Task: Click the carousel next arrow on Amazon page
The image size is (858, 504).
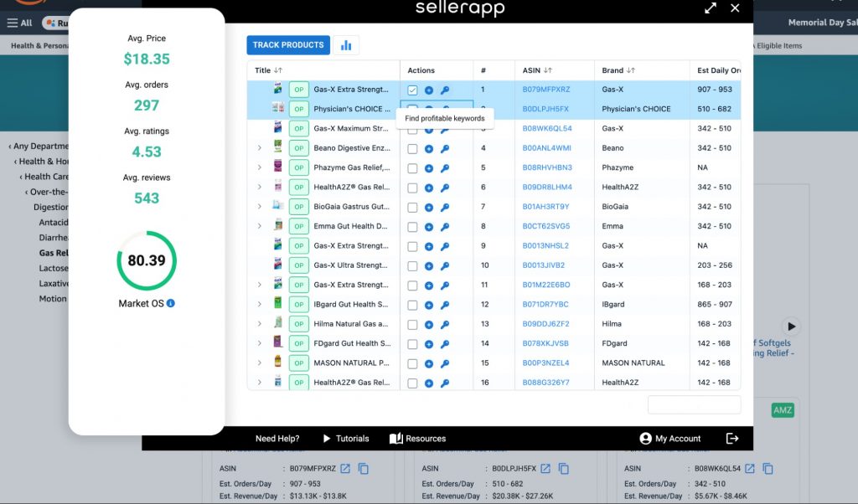Action: coord(791,327)
